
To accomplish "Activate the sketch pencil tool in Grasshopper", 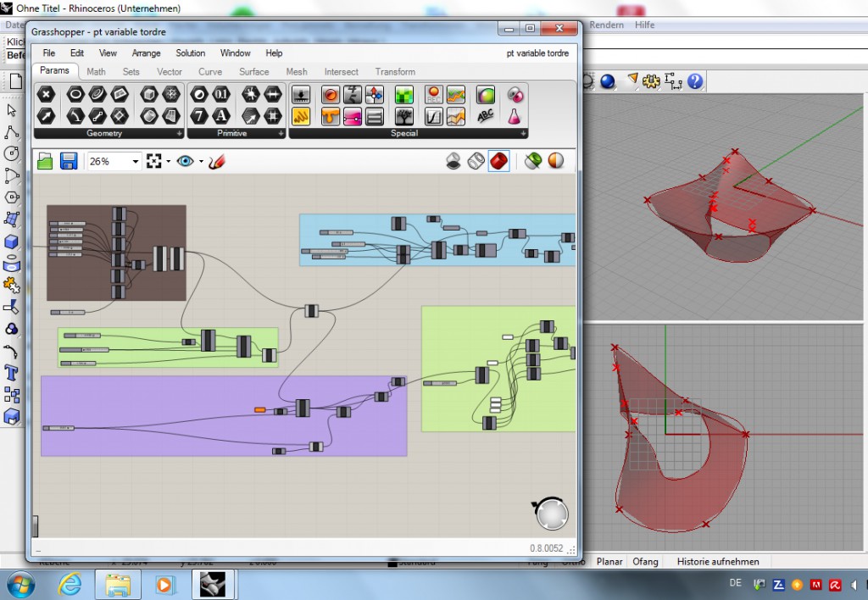I will click(217, 161).
